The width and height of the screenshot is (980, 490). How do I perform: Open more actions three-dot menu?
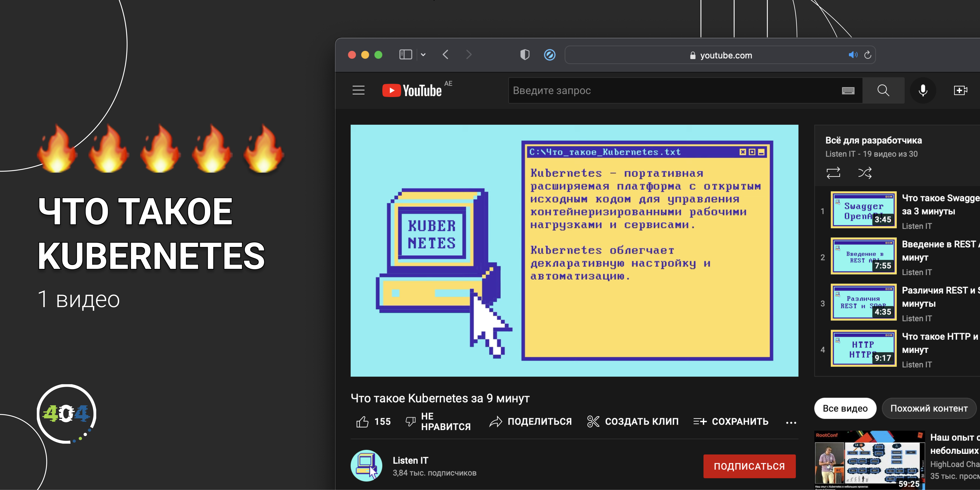point(791,422)
